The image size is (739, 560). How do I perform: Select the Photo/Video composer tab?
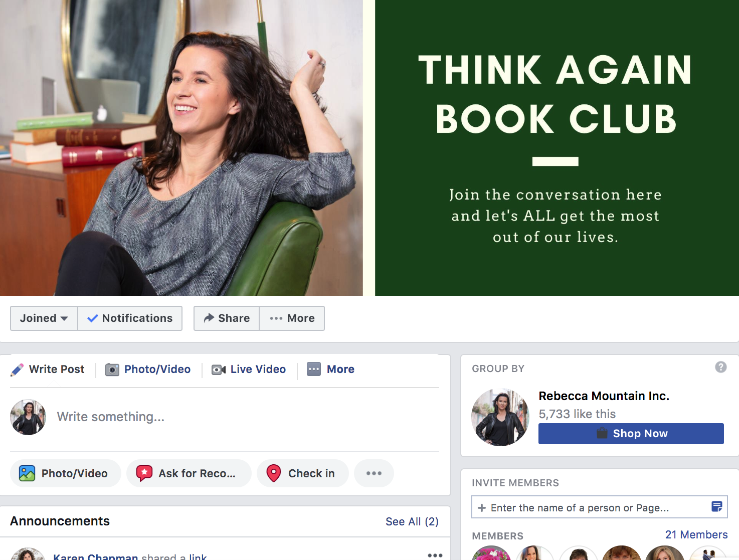148,369
